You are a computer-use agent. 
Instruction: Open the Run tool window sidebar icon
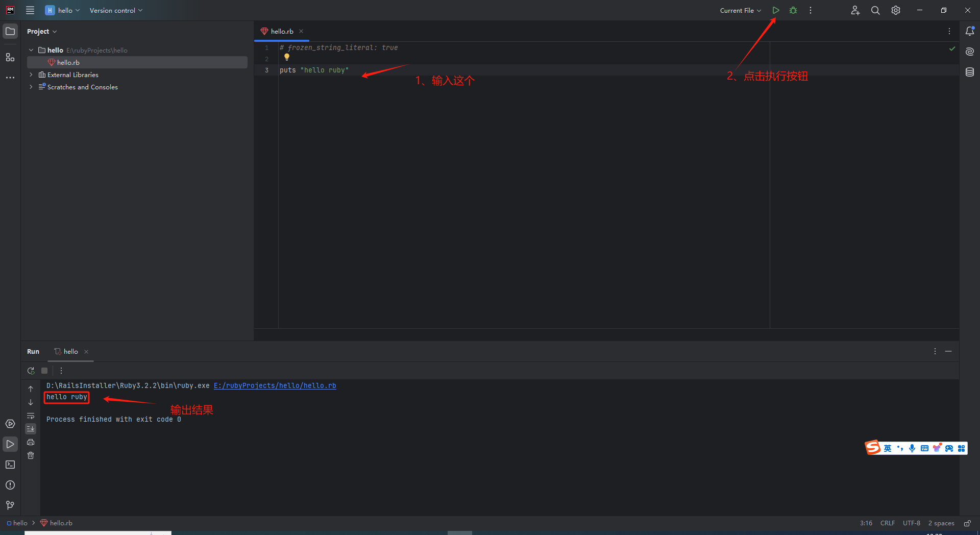tap(10, 444)
